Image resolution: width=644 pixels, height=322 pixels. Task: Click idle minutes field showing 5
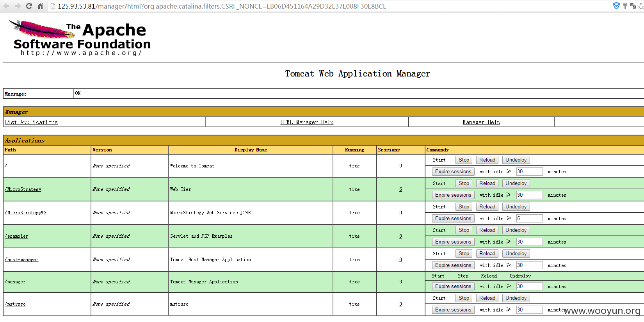(529, 219)
